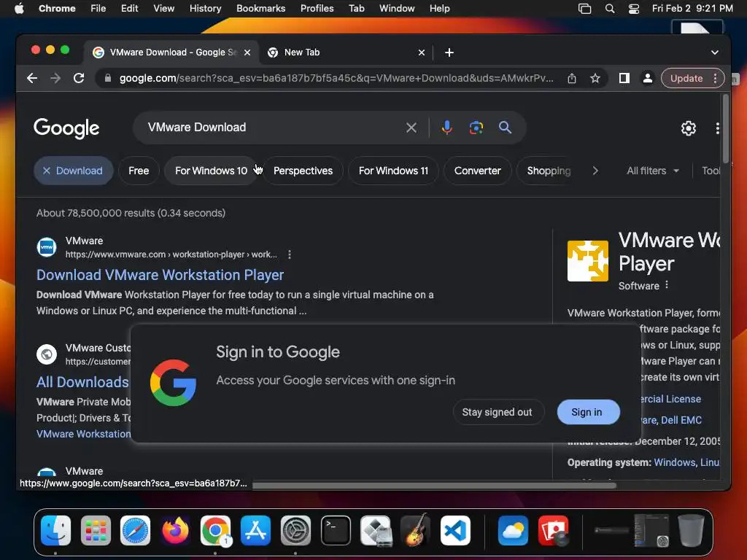Screen dimensions: 747x560
Task: Click the horizontal page scrollbar
Action: (x=434, y=486)
